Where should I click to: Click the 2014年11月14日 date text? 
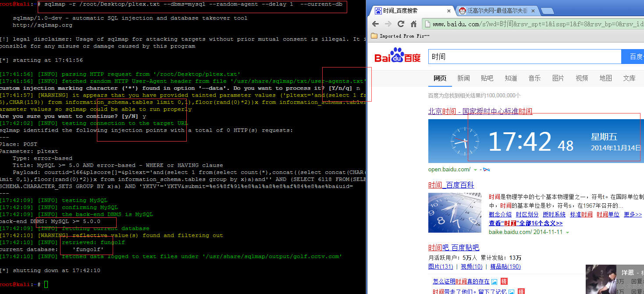point(616,148)
